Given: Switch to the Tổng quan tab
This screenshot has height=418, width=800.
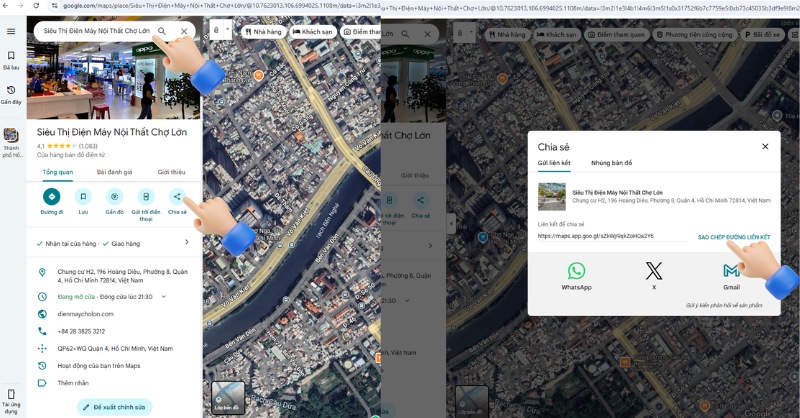Looking at the screenshot, I should tap(58, 173).
